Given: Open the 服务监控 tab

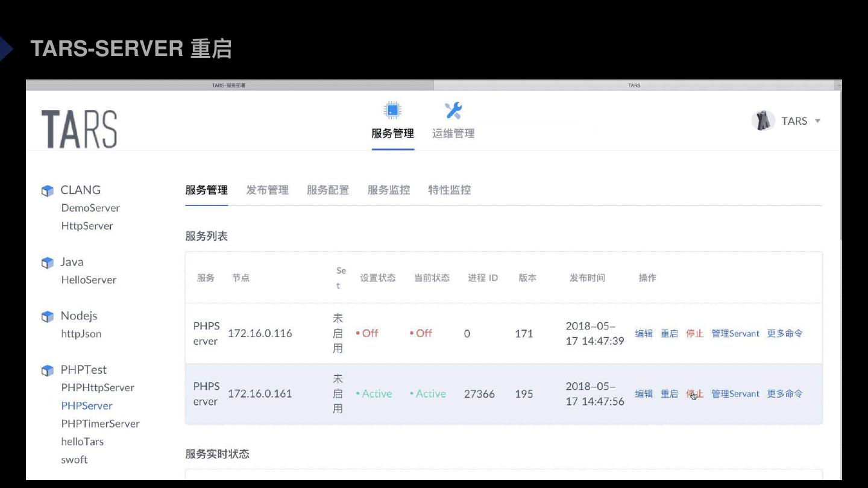Looking at the screenshot, I should click(389, 190).
